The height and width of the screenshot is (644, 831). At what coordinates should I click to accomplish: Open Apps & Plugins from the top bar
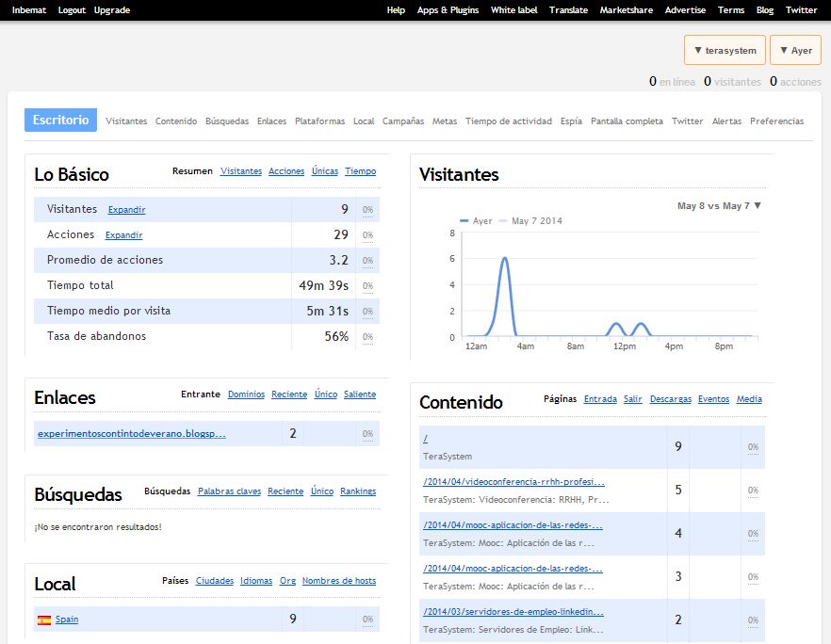pyautogui.click(x=448, y=9)
